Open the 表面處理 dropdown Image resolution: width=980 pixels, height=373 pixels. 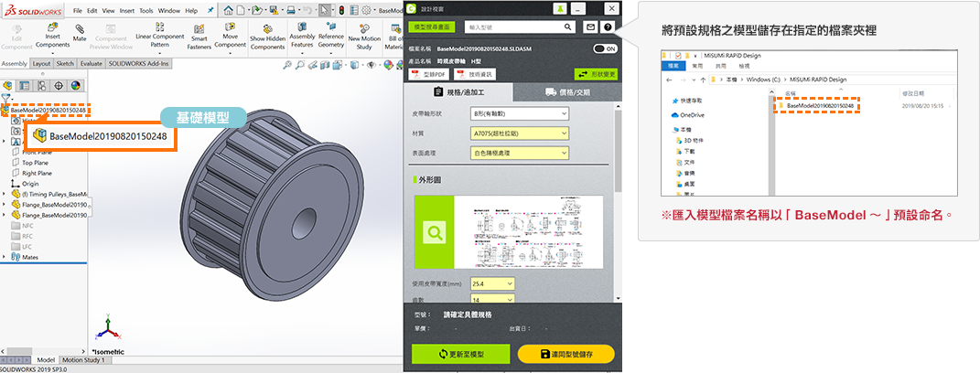click(520, 153)
